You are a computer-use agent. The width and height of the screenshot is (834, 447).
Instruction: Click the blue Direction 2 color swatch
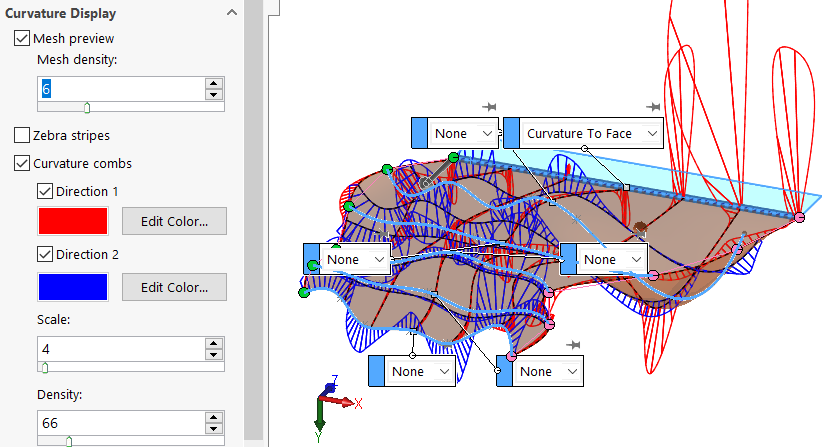[x=73, y=287]
